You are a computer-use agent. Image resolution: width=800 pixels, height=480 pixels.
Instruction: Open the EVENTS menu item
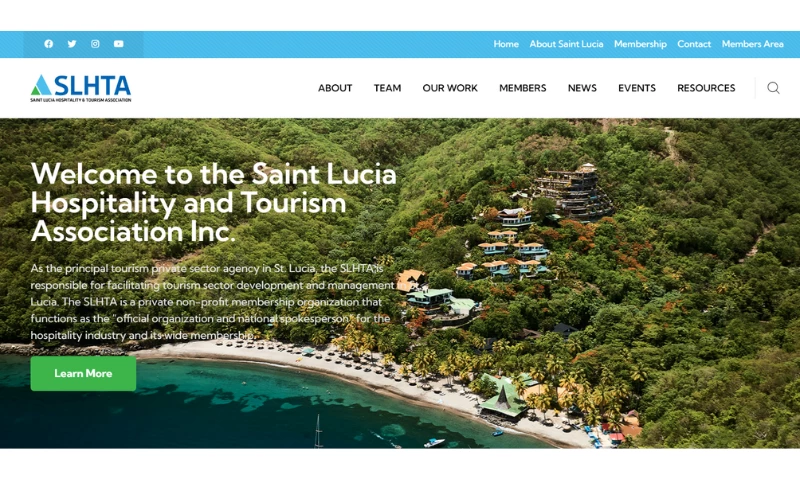pos(637,88)
